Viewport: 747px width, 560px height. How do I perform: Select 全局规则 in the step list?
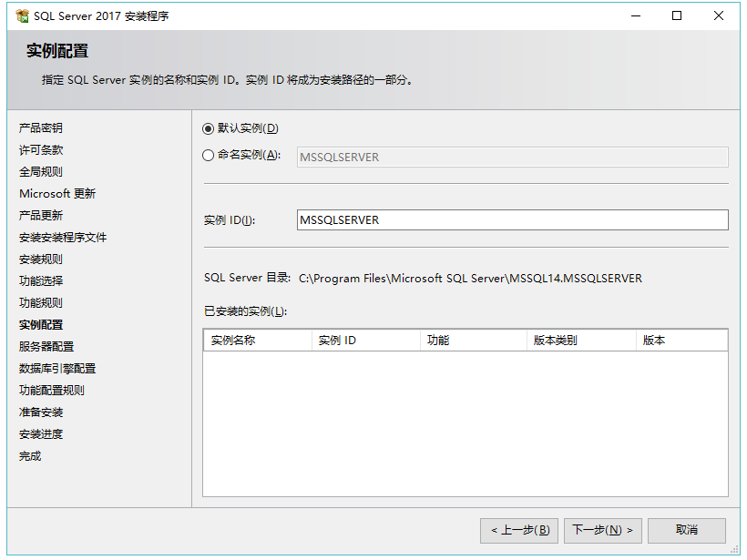pyautogui.click(x=41, y=171)
